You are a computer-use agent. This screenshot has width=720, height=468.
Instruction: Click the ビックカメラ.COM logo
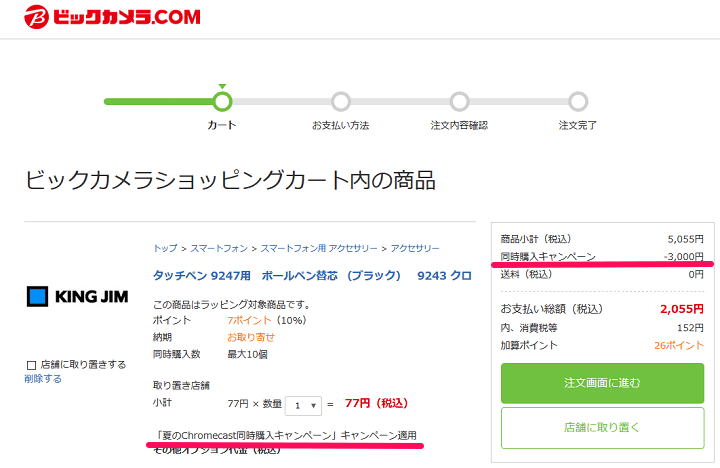[112, 17]
